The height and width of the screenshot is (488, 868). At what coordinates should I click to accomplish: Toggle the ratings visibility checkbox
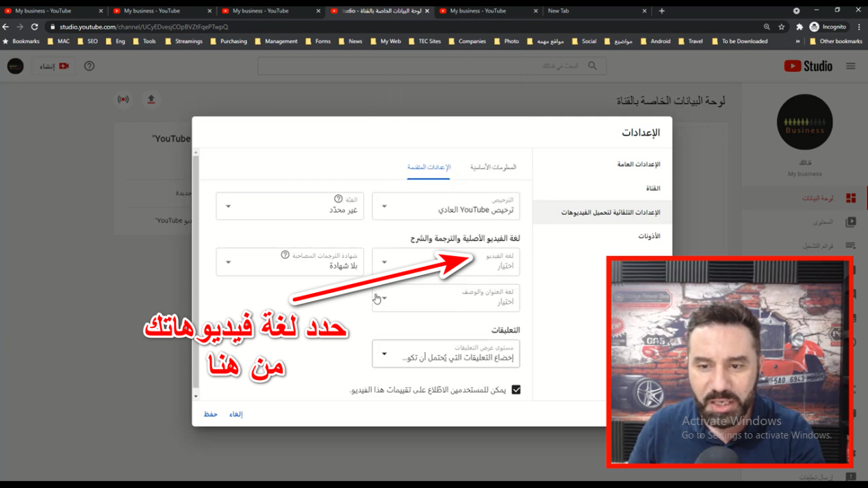[516, 390]
